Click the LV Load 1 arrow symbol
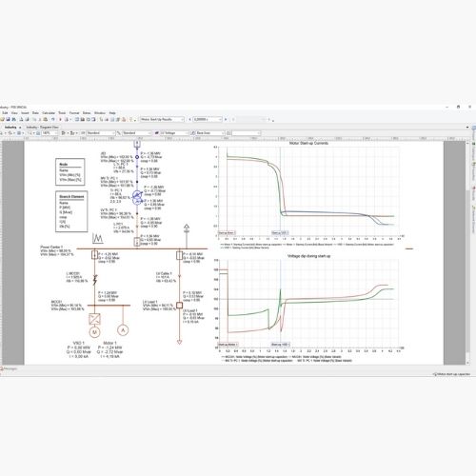476x476 pixels. (179, 342)
